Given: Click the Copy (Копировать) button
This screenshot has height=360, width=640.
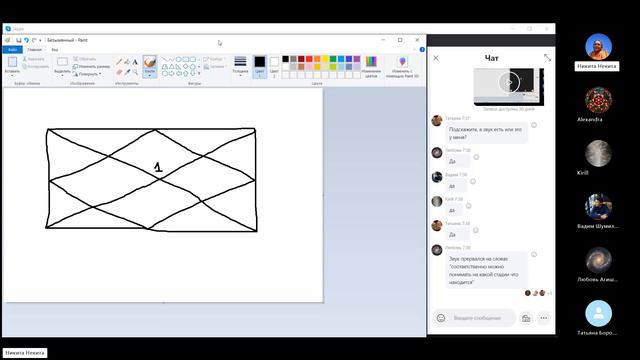Looking at the screenshot, I should click(x=36, y=67).
